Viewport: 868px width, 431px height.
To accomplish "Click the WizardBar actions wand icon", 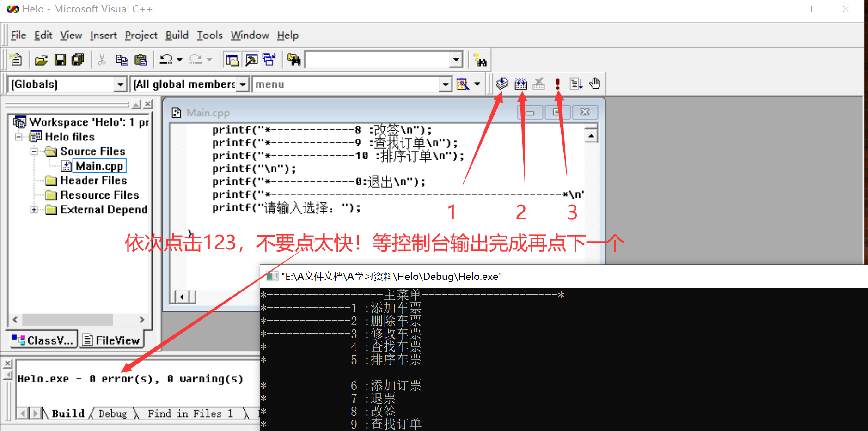I will (x=463, y=84).
